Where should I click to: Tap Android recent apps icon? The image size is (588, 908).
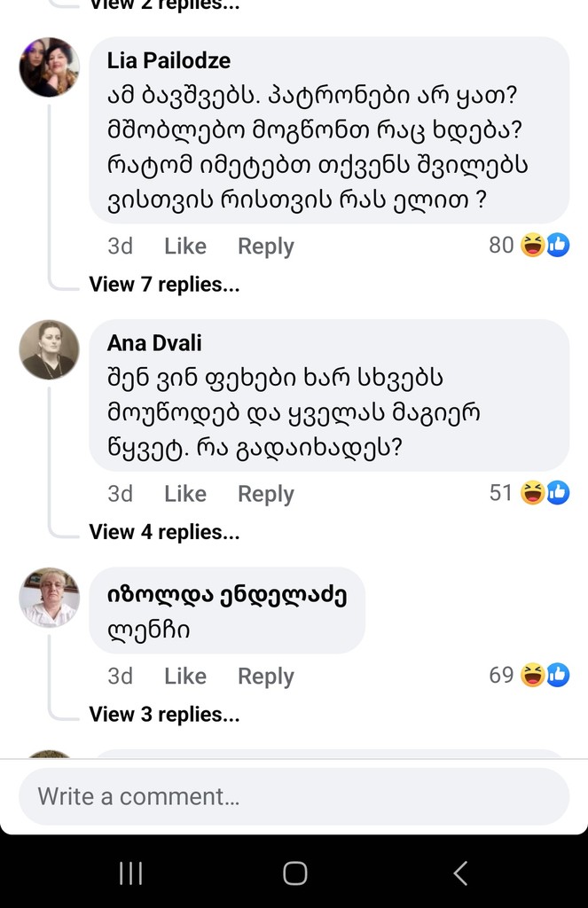(130, 873)
